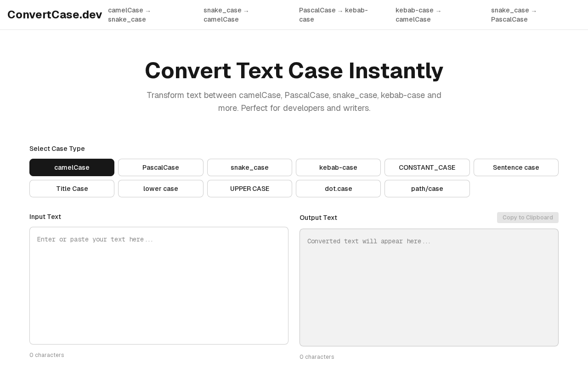Image resolution: width=588 pixels, height=368 pixels.
Task: Open PascalCase → kebab-case nav link
Action: pos(334,15)
